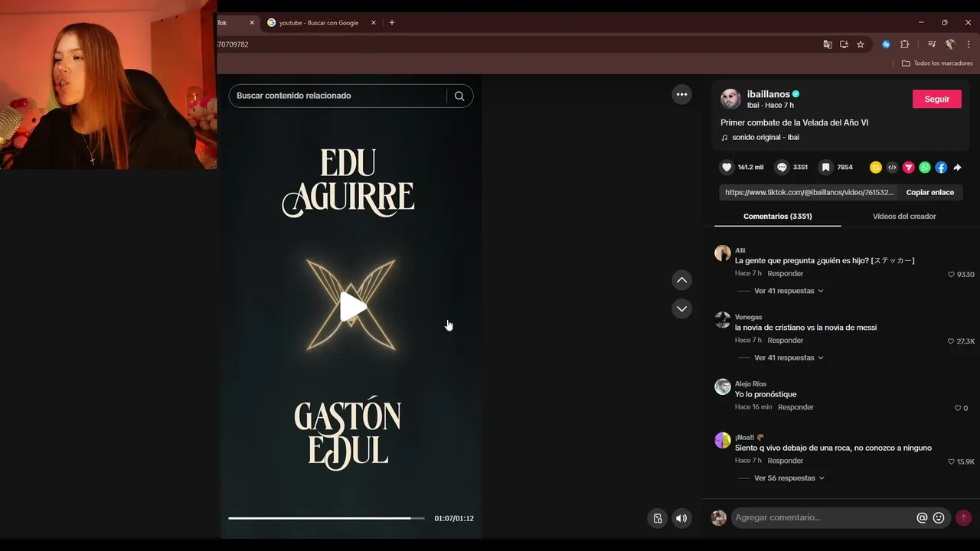Close the 'youtube - Buscar con Google' tab

coord(374,23)
